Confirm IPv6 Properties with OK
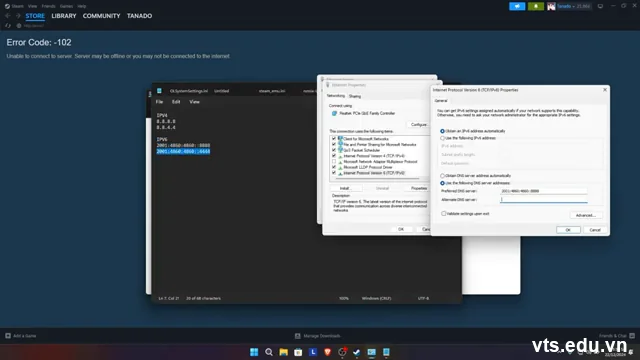Screen dimensions: 640x360 click(x=568, y=230)
